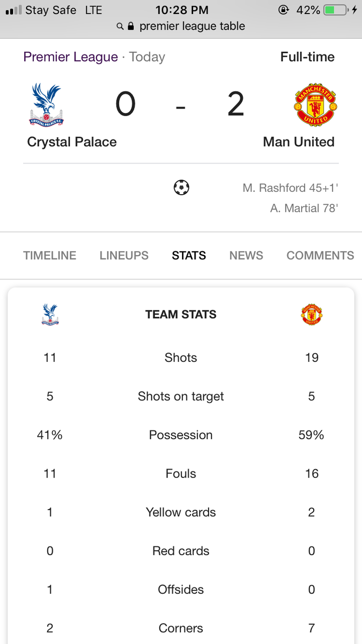
Task: Switch to the Comments tab
Action: 320,256
